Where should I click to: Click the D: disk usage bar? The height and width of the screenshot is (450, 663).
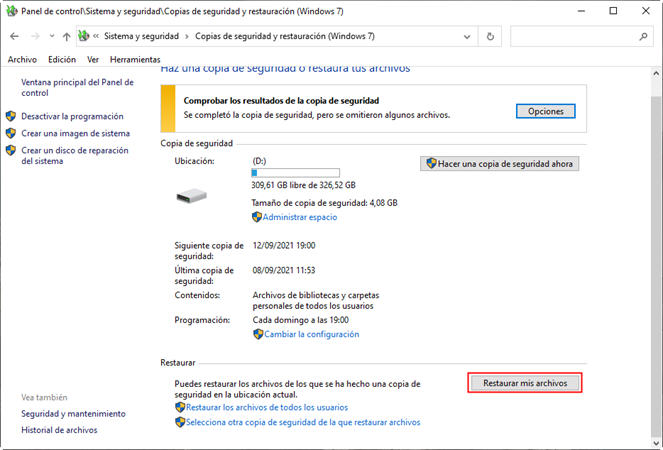[x=295, y=173]
